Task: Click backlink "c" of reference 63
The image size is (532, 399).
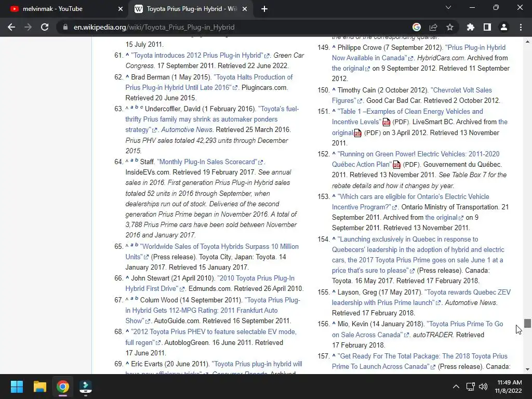Action: [x=141, y=107]
